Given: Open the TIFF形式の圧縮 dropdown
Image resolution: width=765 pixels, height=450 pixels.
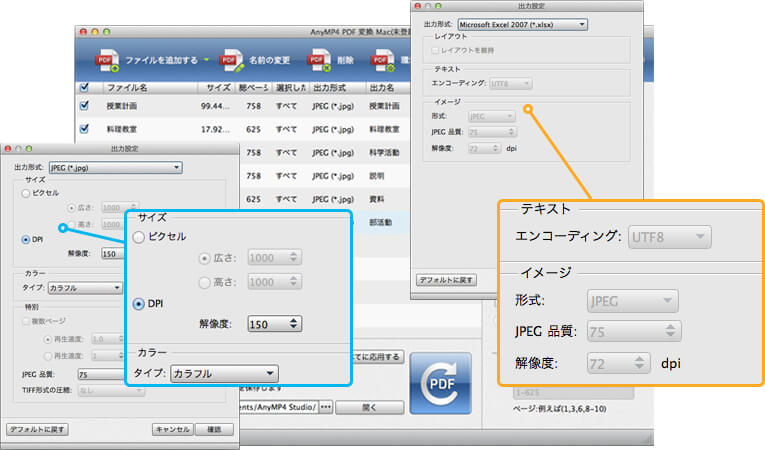Looking at the screenshot, I should pyautogui.click(x=111, y=390).
